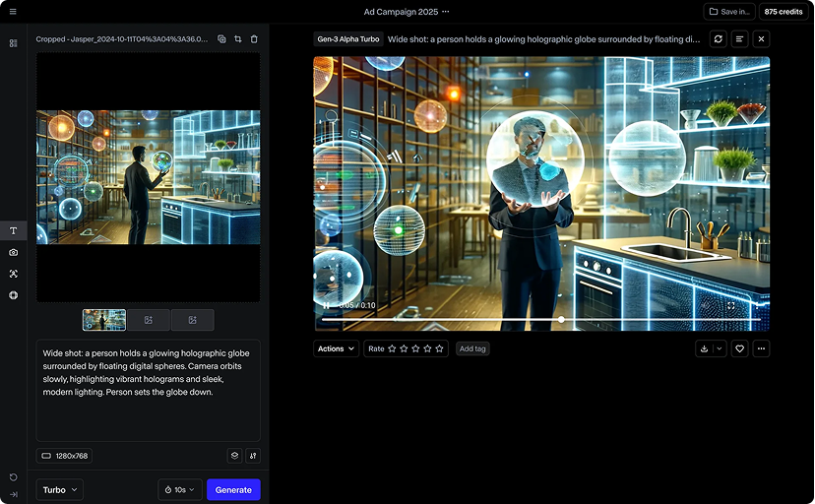
Task: Open the more options menu beside the heart
Action: click(x=761, y=348)
